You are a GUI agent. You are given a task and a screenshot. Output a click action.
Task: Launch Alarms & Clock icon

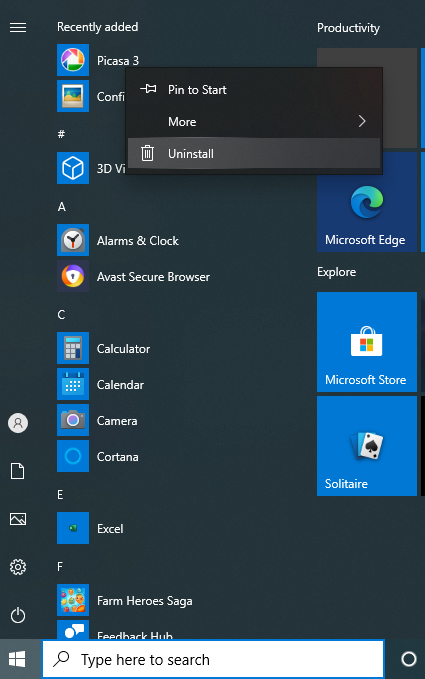(x=73, y=240)
